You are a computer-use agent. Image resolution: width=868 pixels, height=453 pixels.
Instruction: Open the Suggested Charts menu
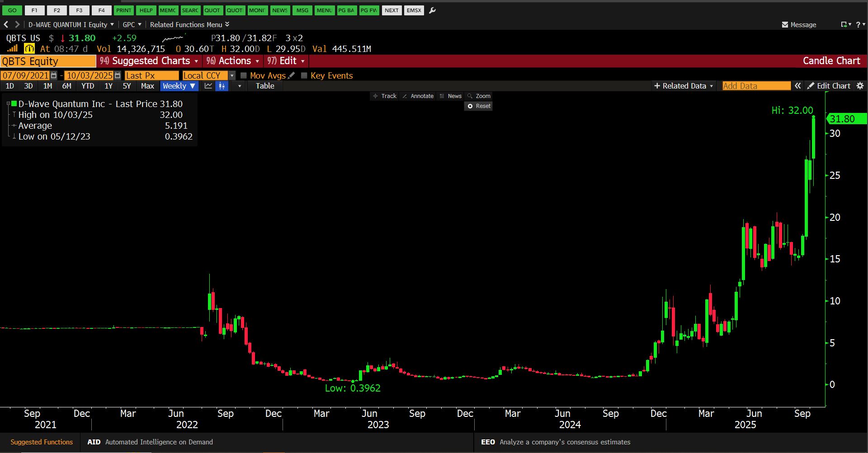[x=150, y=61]
